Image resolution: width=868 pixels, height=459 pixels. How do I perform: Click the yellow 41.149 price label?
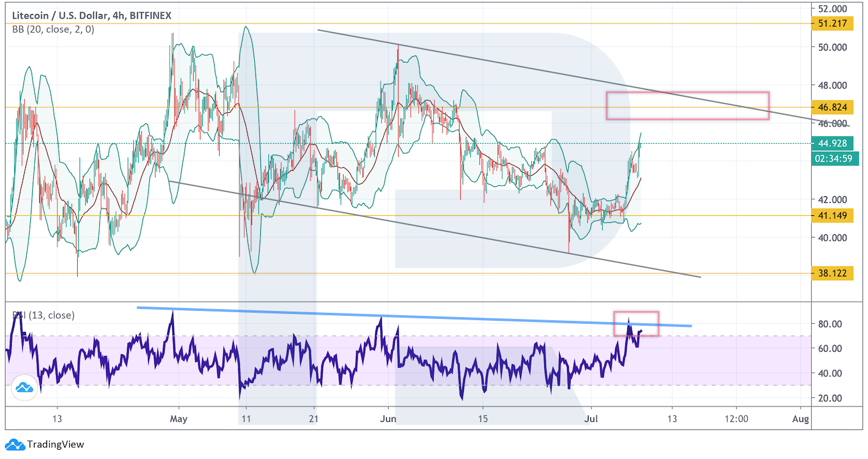832,215
